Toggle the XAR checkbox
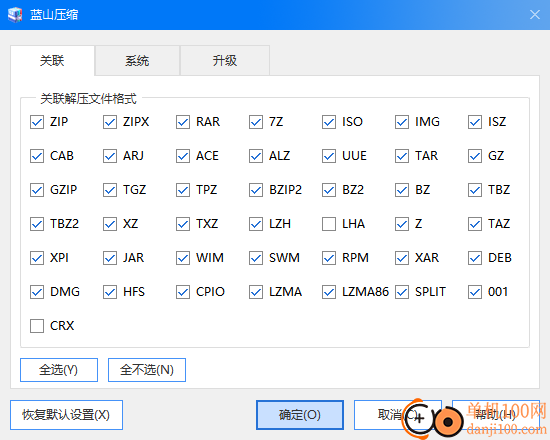The width and height of the screenshot is (550, 440). point(402,258)
